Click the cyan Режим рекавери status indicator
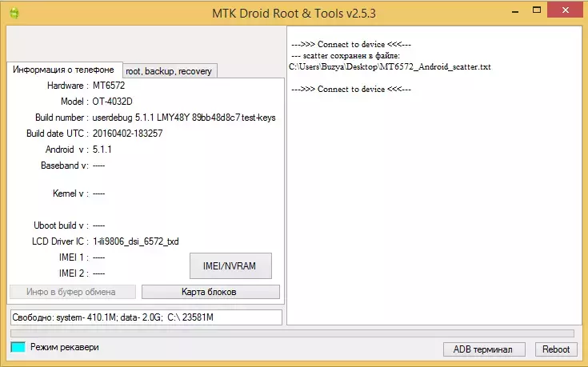588x367 pixels. coord(18,347)
